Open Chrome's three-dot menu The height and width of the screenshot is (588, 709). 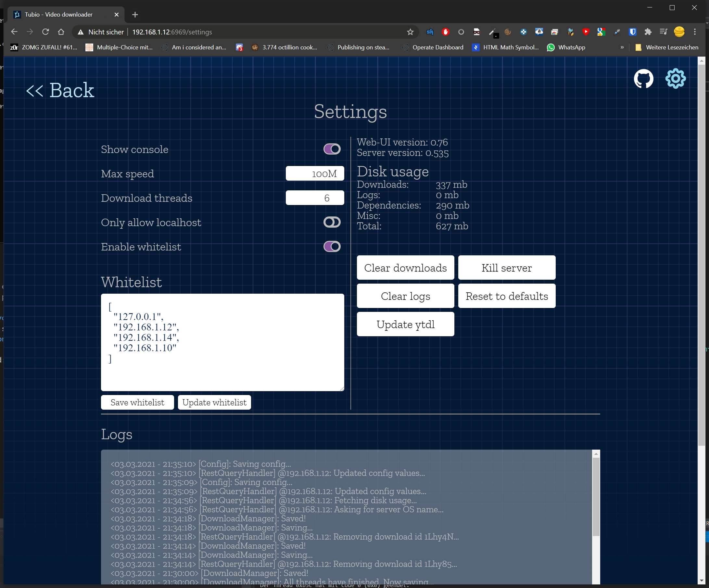[x=694, y=32]
